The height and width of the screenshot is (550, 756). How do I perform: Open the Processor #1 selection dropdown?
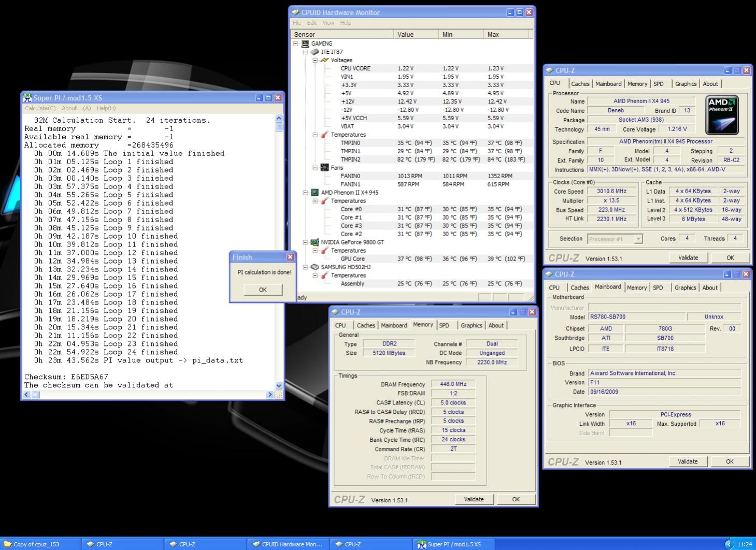(x=638, y=239)
